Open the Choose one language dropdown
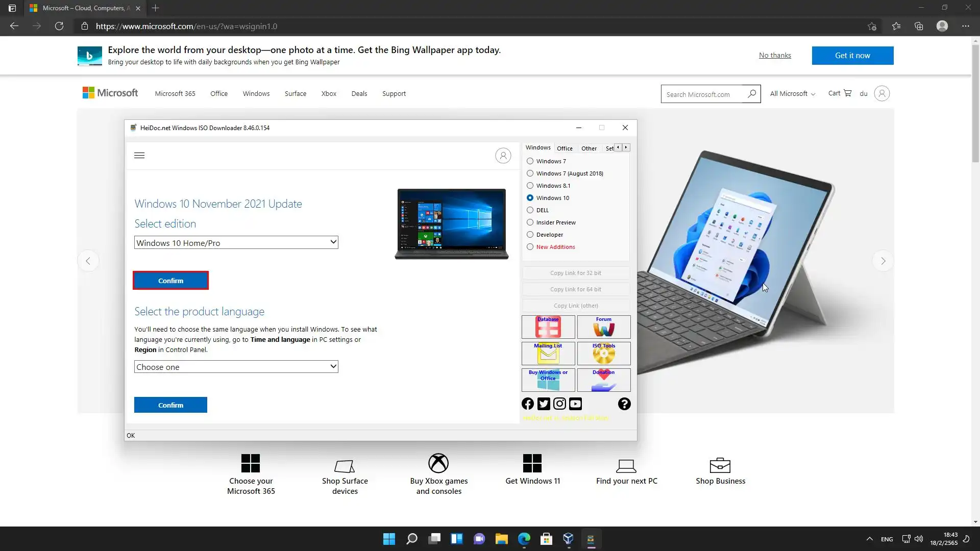This screenshot has width=980, height=551. point(236,367)
